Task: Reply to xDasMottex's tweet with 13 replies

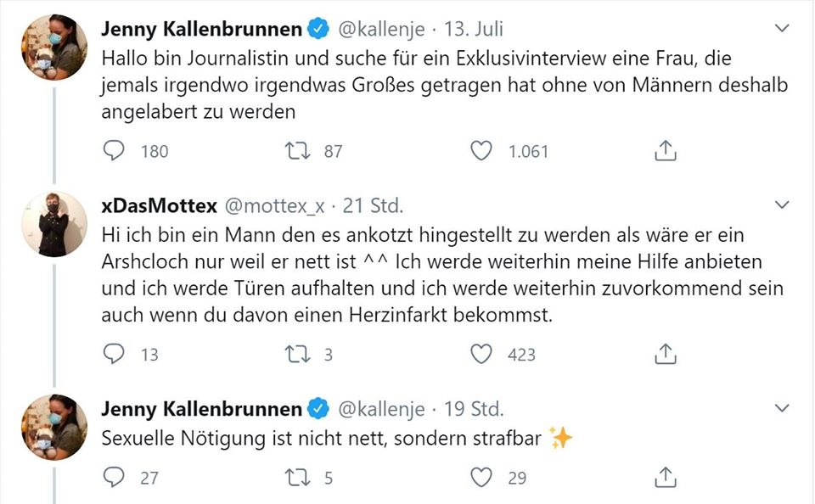Action: click(114, 354)
